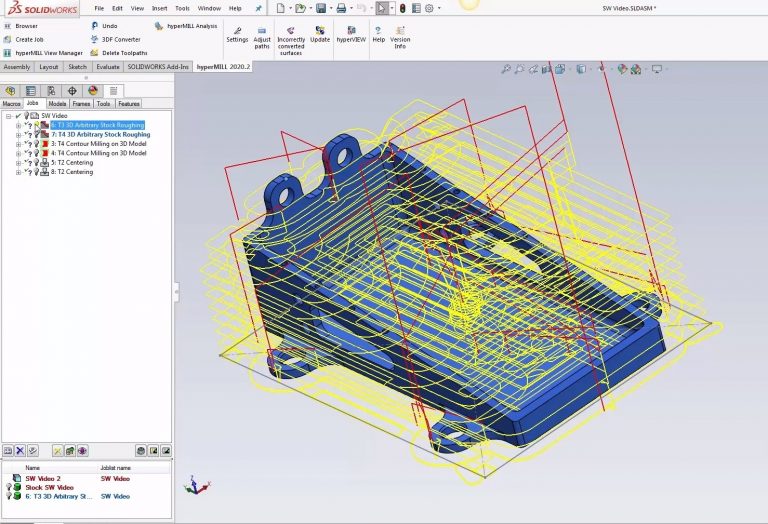Click the Adjust paths tool
The image size is (768, 524).
point(262,36)
